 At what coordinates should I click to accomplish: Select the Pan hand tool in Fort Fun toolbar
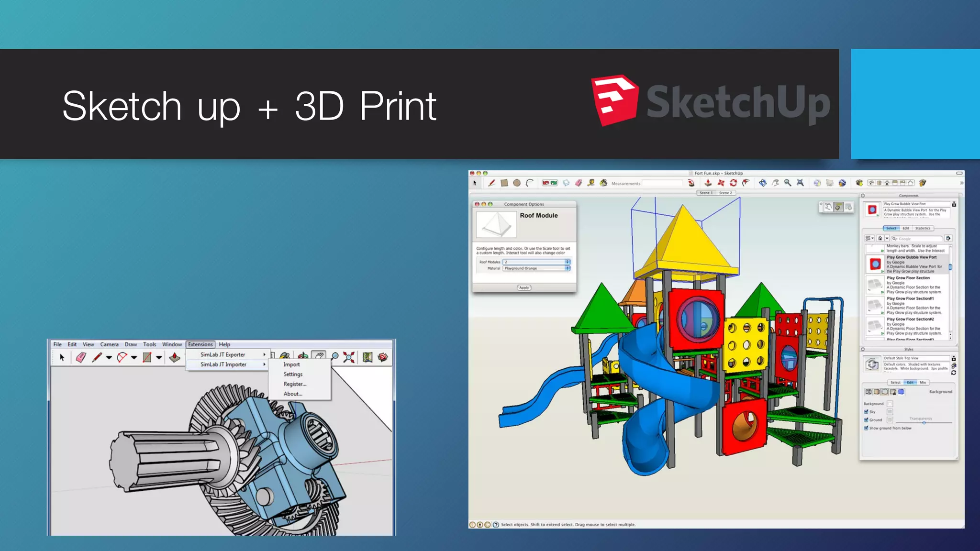pos(775,183)
